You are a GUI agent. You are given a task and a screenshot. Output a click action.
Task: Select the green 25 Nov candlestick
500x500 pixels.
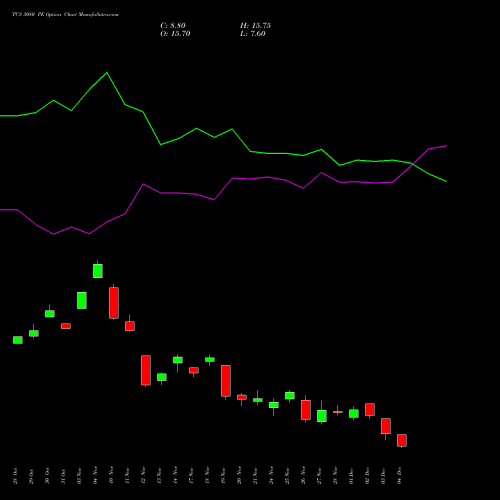pos(290,395)
